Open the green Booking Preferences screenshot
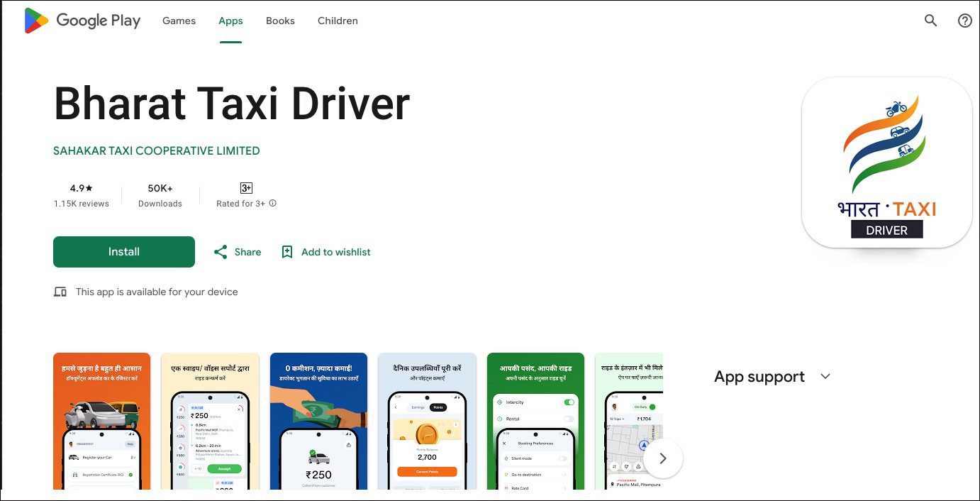Image resolution: width=980 pixels, height=501 pixels. 535,421
